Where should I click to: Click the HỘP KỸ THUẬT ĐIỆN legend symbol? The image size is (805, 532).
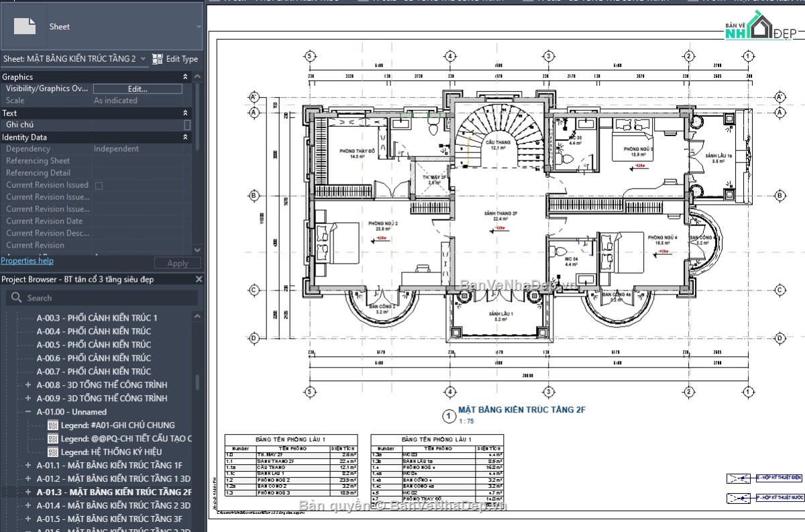point(739,478)
